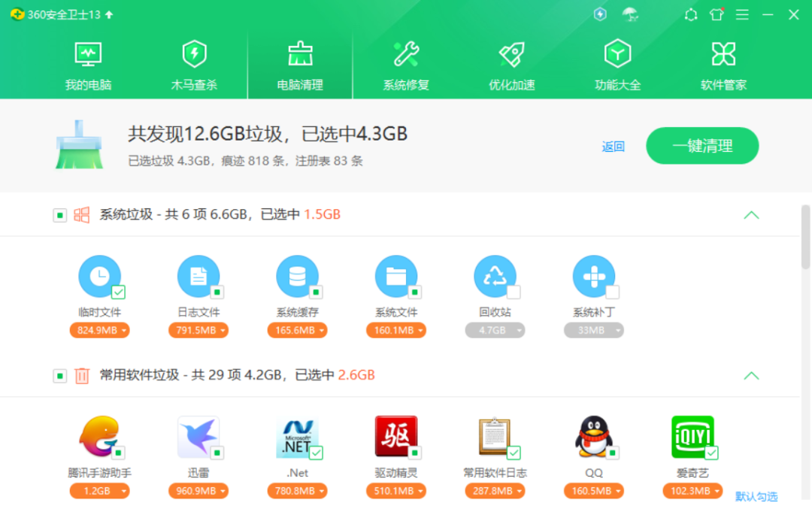
Task: Open 优化加速 tab
Action: click(x=512, y=65)
